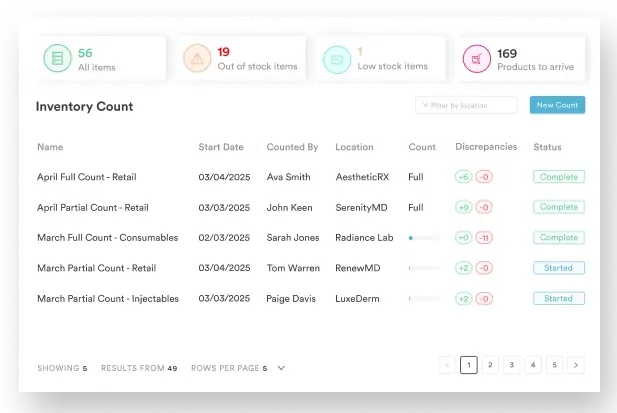Click the -11 discrepancy badge
Screen dimensions: 617x413
point(484,238)
